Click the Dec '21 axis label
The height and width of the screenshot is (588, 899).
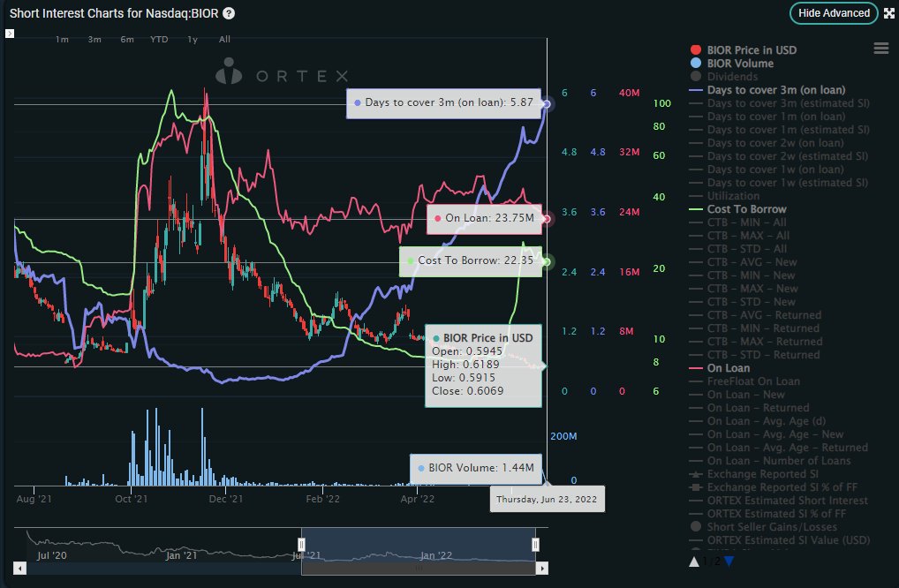coord(226,499)
